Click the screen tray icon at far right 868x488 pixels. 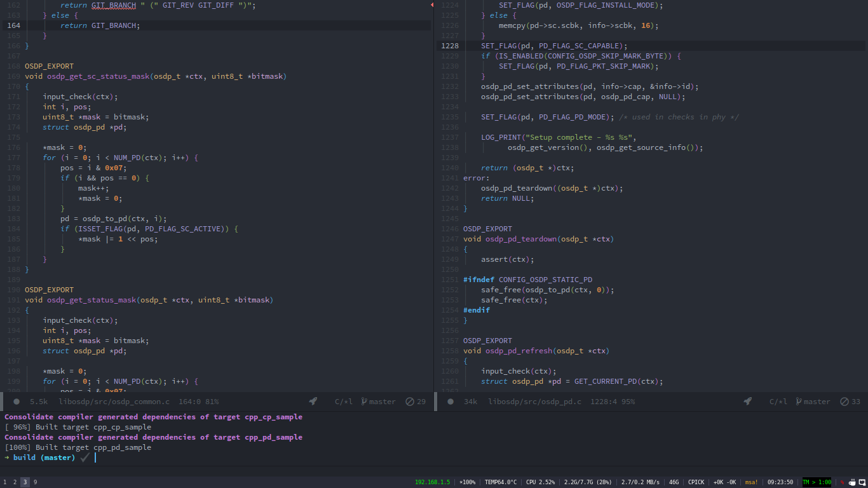(x=862, y=482)
